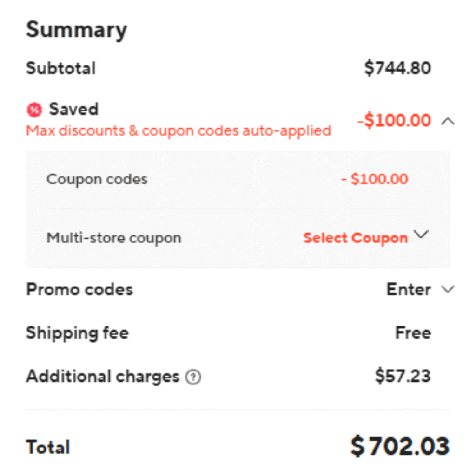Click the auto-applied max discounts notice
The height and width of the screenshot is (469, 476).
178,130
